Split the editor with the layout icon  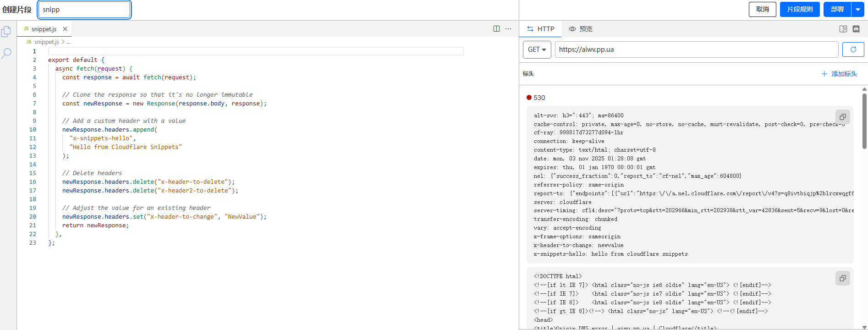click(x=496, y=29)
